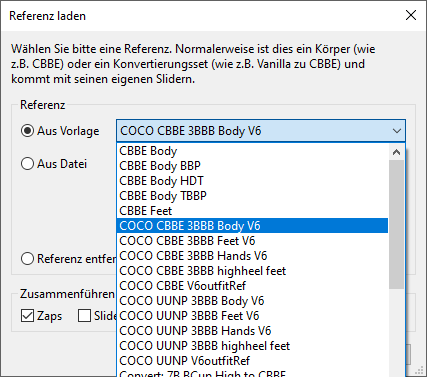Choose COCO CBBE 3BBB highheel feet
The width and height of the screenshot is (427, 377).
[252, 271]
